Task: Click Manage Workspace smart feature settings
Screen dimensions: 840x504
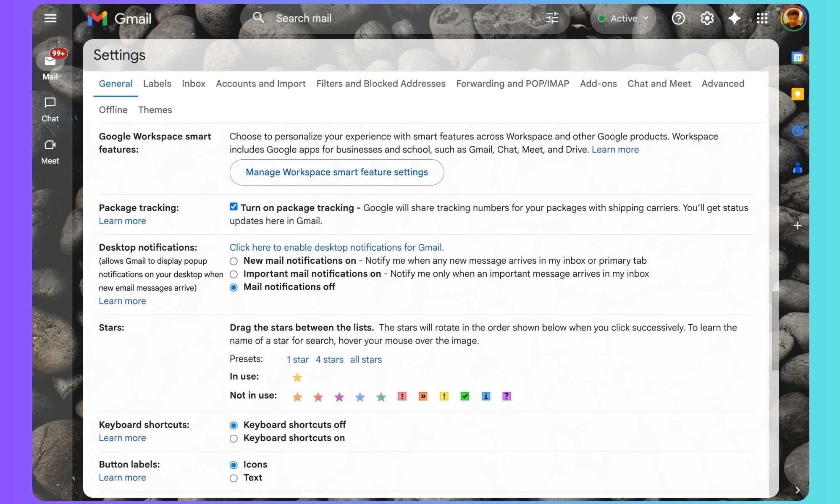Action: pyautogui.click(x=337, y=172)
